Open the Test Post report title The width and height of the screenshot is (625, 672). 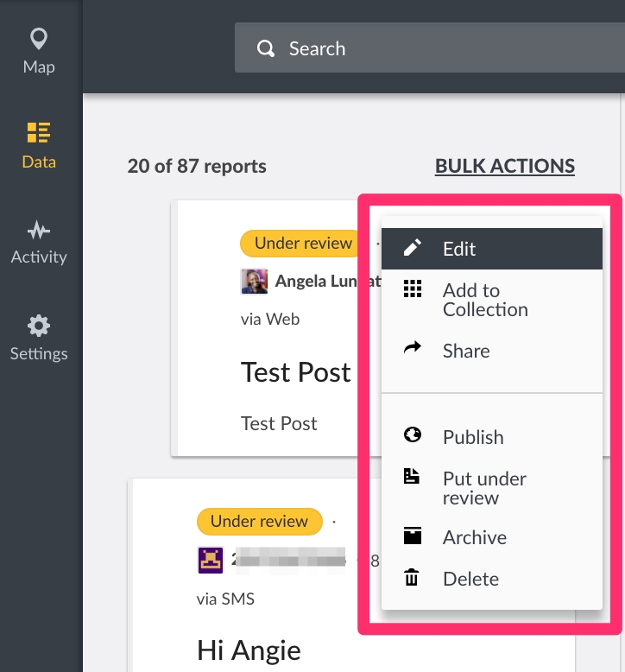(295, 371)
